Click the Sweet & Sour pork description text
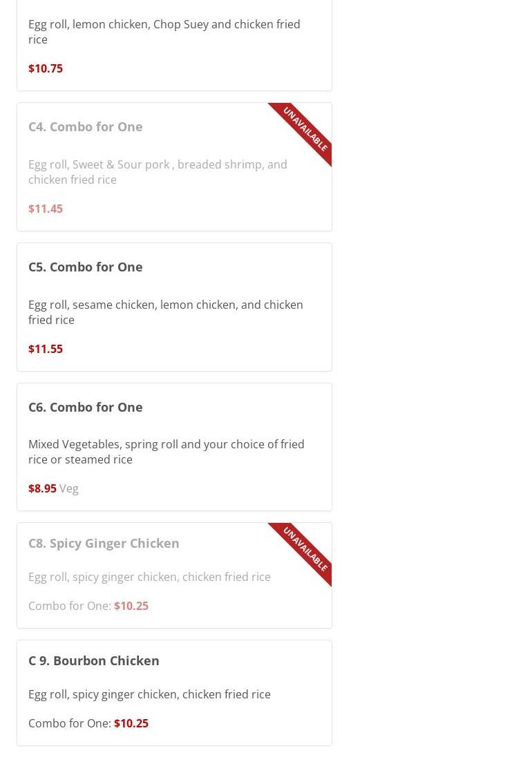532x764 pixels. [x=158, y=172]
